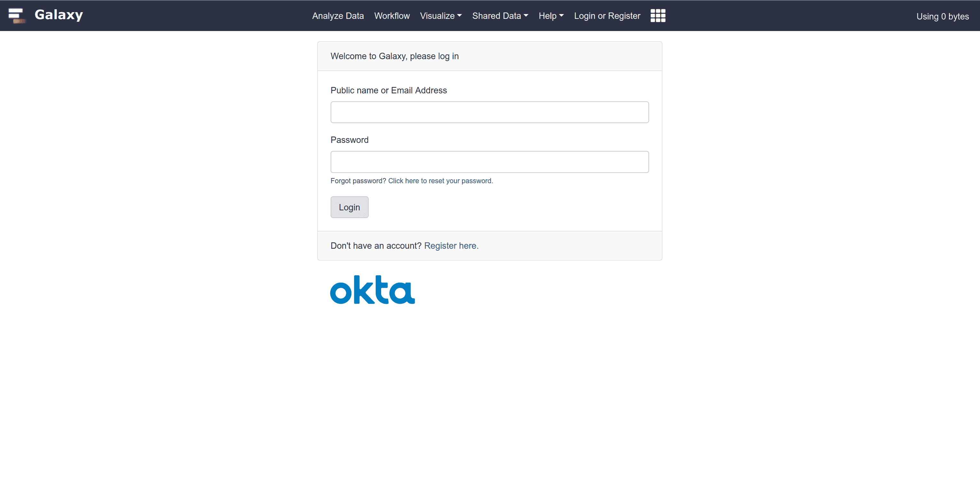Image resolution: width=980 pixels, height=493 pixels.
Task: Click the Password field label
Action: 349,140
